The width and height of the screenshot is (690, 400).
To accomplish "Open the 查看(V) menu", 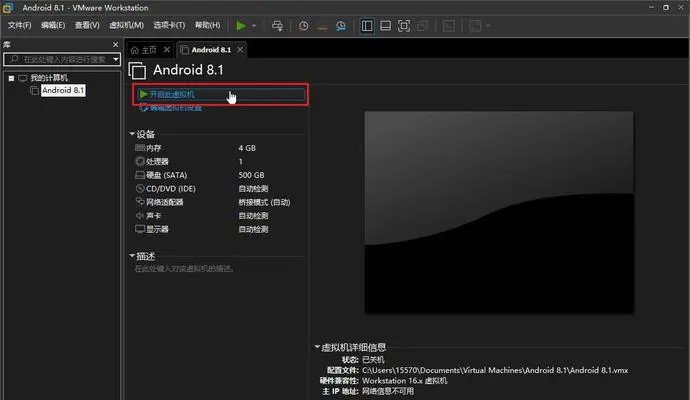I will [x=87, y=25].
